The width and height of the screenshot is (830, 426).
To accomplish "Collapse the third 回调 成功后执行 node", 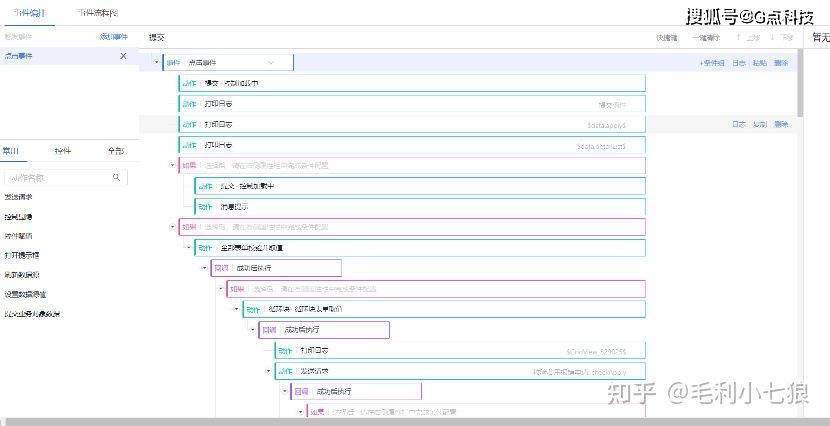I will point(285,392).
